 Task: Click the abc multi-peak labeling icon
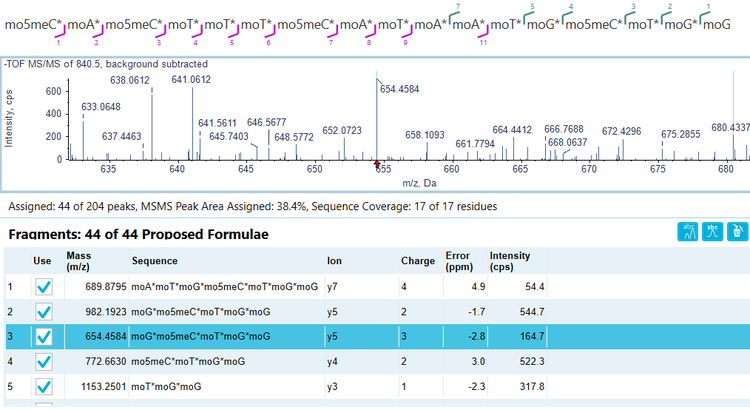688,232
